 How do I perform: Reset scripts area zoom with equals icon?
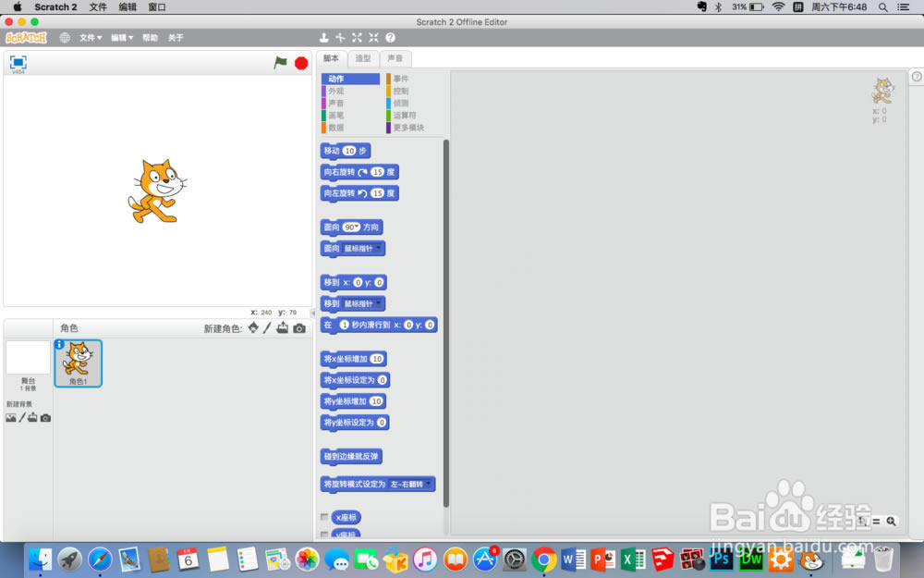pos(876,522)
